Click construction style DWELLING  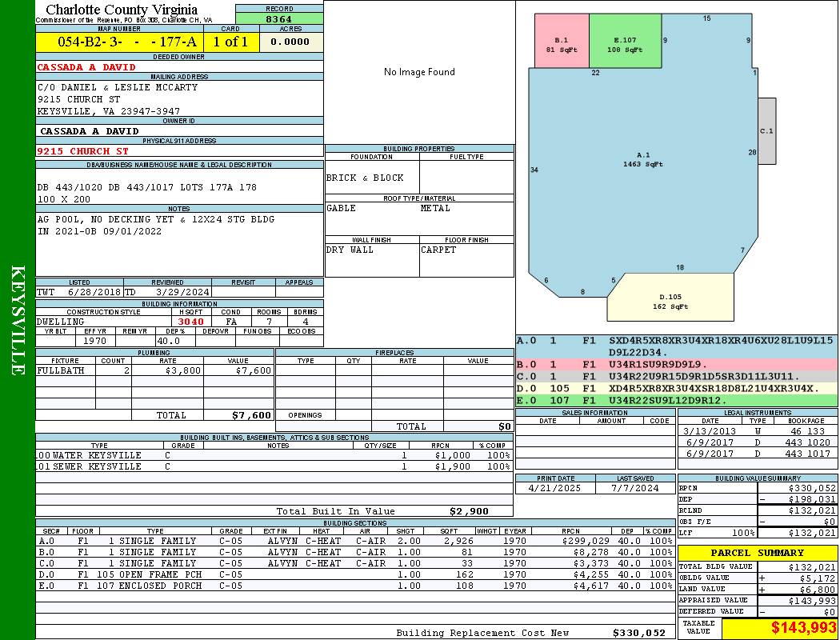click(x=61, y=322)
